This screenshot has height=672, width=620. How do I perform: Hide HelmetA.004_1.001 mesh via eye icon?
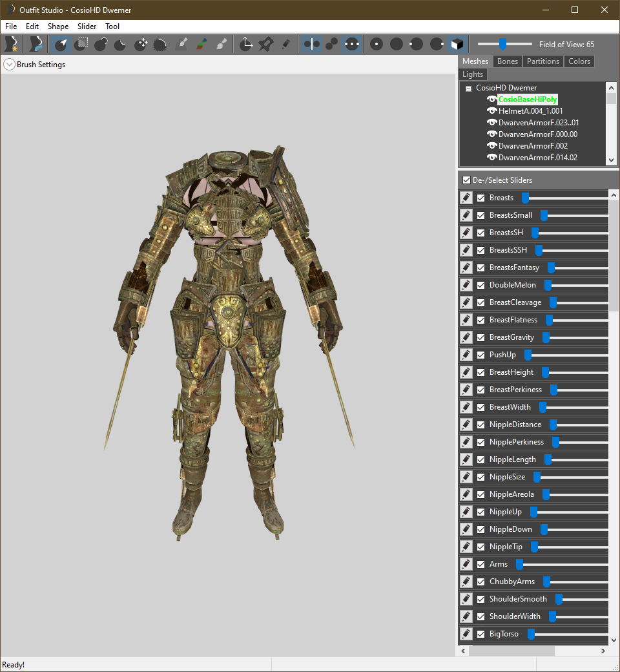click(x=492, y=110)
